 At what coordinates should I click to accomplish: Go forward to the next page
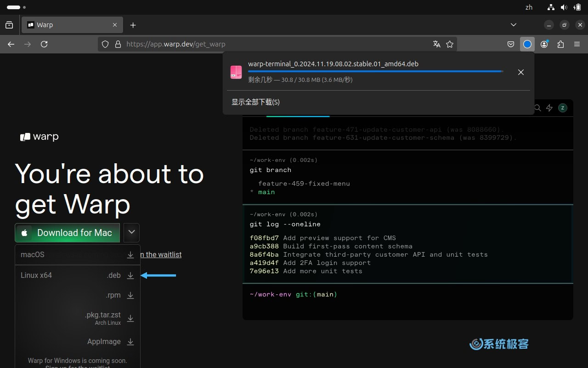(x=28, y=44)
